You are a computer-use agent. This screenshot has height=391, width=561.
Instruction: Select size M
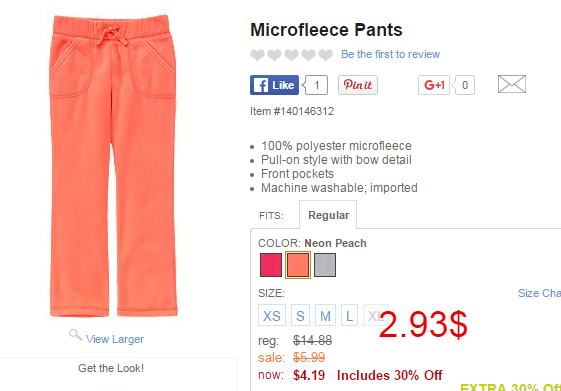point(325,315)
